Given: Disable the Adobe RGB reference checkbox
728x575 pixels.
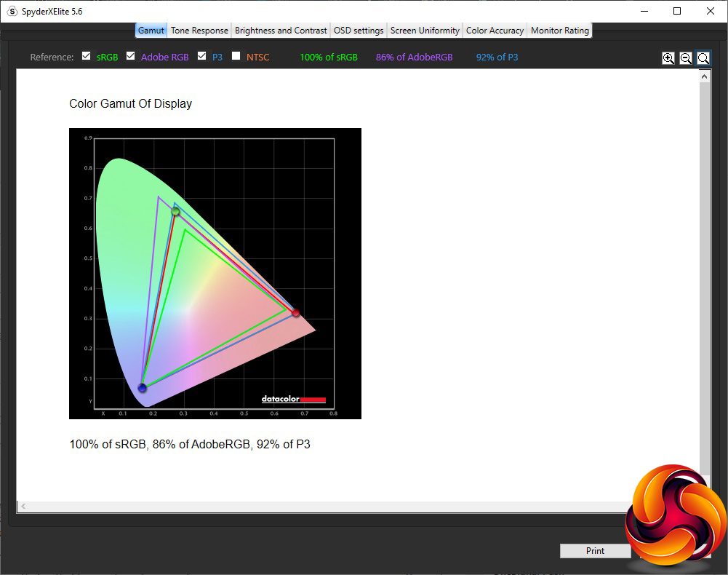Looking at the screenshot, I should click(x=131, y=56).
